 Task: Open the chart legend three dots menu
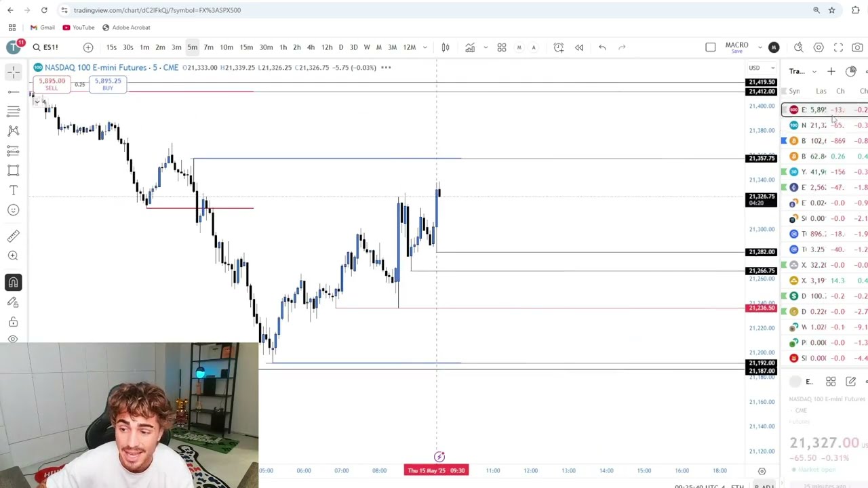[x=386, y=68]
